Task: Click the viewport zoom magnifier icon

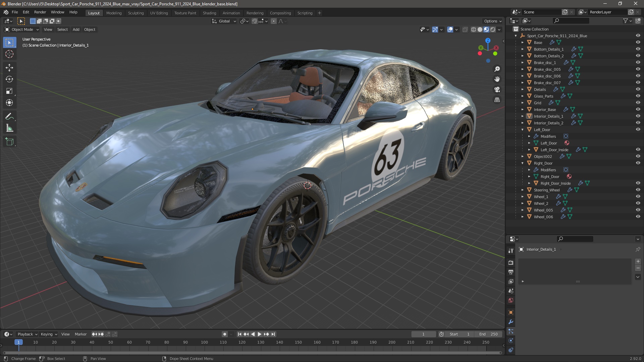Action: pyautogui.click(x=497, y=69)
